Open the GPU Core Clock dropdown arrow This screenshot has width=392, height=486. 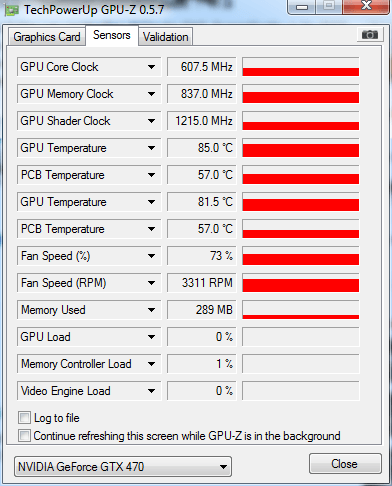pyautogui.click(x=151, y=67)
